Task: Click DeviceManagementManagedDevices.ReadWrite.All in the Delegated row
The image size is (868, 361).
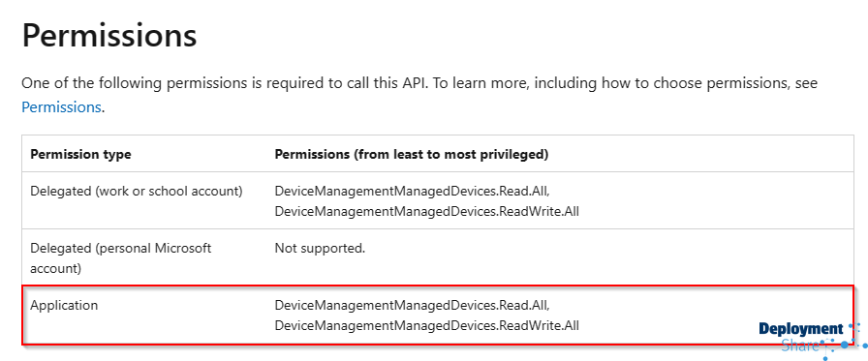Action: coord(427,211)
